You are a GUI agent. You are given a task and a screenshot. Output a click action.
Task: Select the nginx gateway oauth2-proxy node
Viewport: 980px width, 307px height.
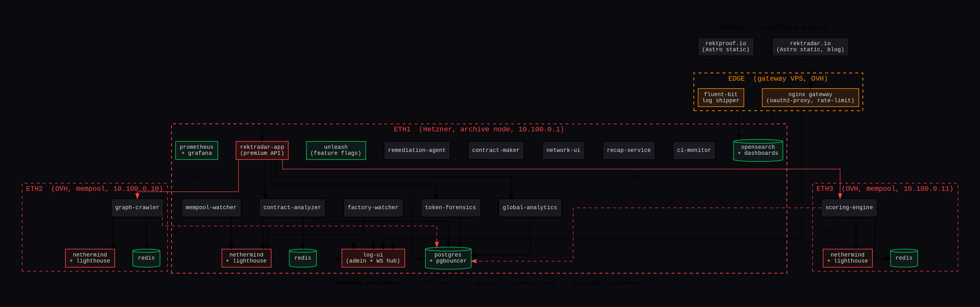(810, 98)
